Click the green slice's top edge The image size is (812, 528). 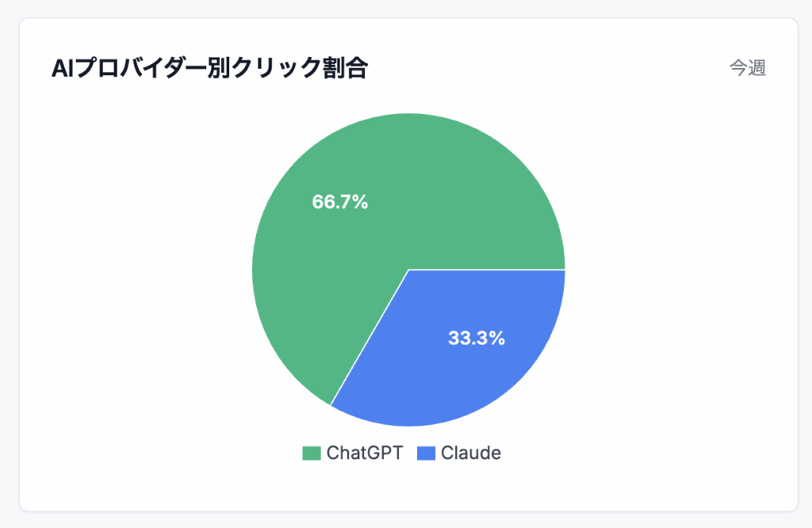[408, 115]
